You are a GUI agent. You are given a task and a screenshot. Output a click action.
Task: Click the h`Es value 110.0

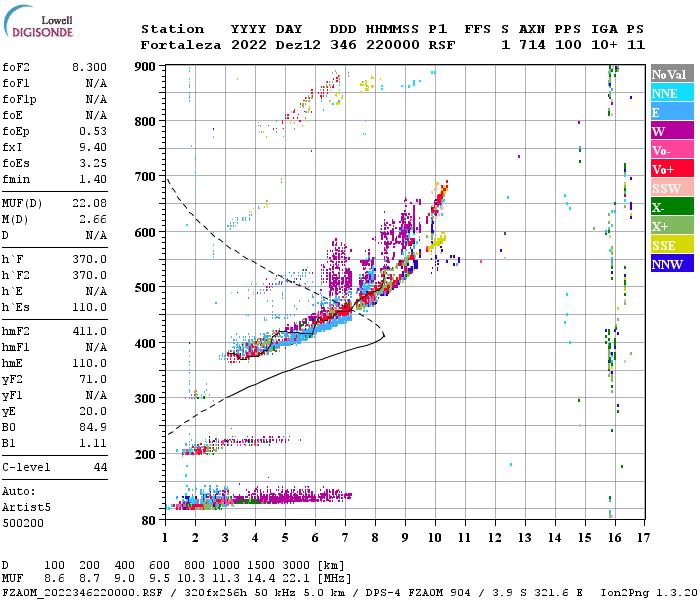[89, 308]
